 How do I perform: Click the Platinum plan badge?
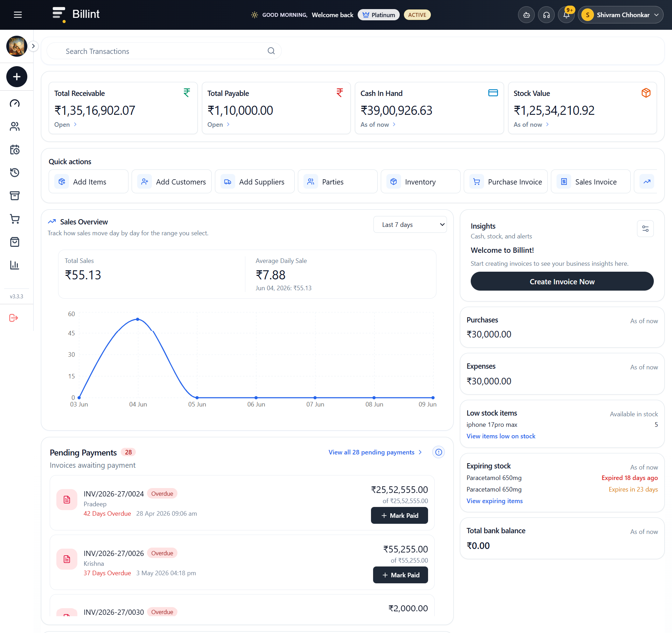click(379, 15)
